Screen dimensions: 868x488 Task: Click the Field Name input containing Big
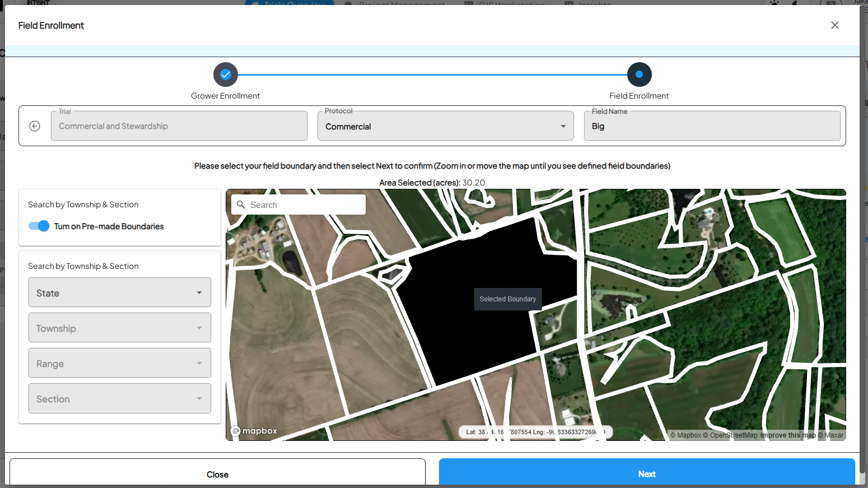point(712,126)
